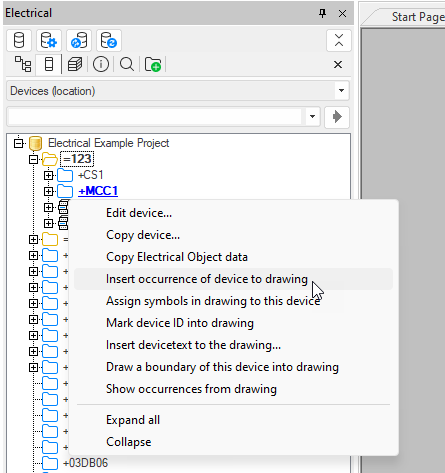Image resolution: width=445 pixels, height=473 pixels.
Task: Open the product catalog stack icon
Action: point(75,64)
